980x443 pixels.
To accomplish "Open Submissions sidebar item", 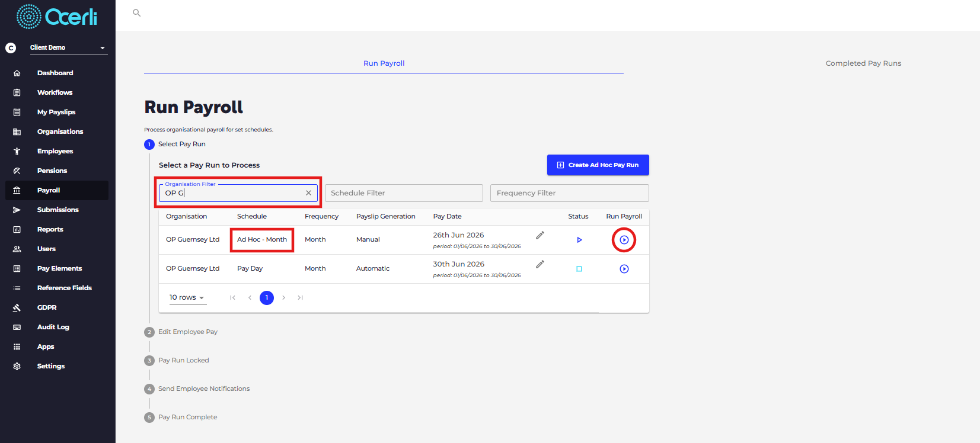I will 58,210.
